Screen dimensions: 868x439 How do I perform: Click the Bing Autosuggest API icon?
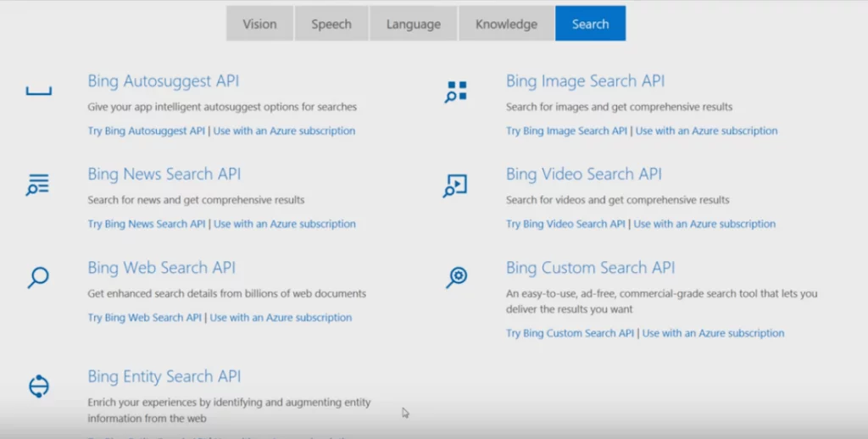click(x=39, y=91)
